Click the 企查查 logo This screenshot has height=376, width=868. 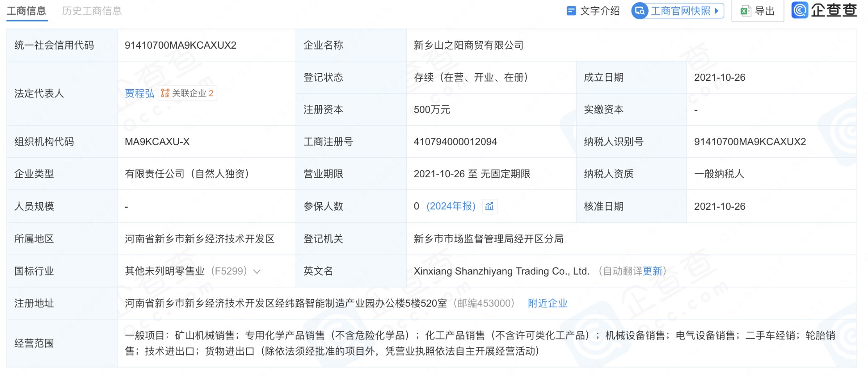(824, 10)
